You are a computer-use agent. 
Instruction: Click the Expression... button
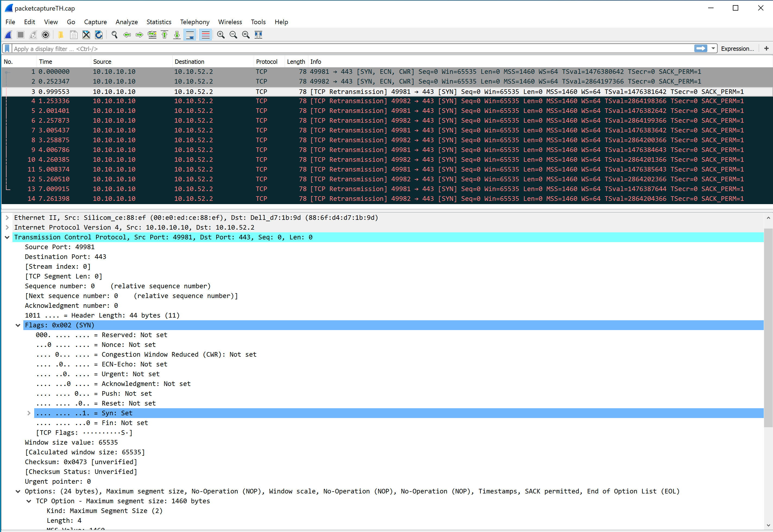tap(737, 49)
